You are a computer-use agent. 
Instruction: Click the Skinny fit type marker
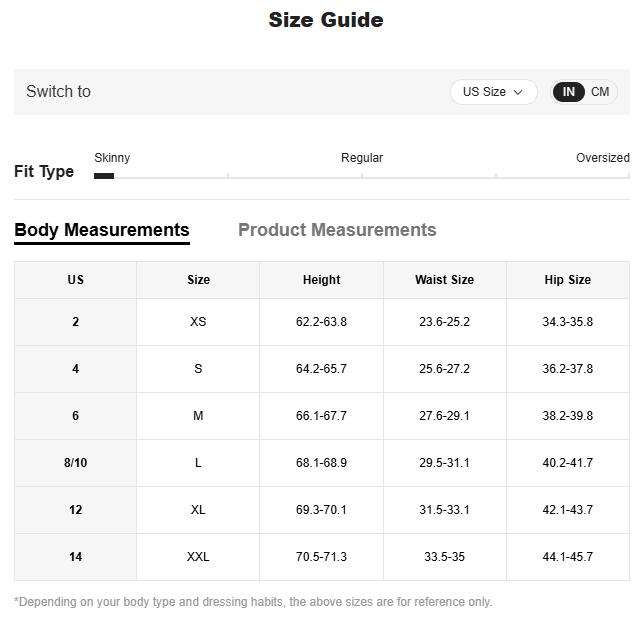coord(104,176)
